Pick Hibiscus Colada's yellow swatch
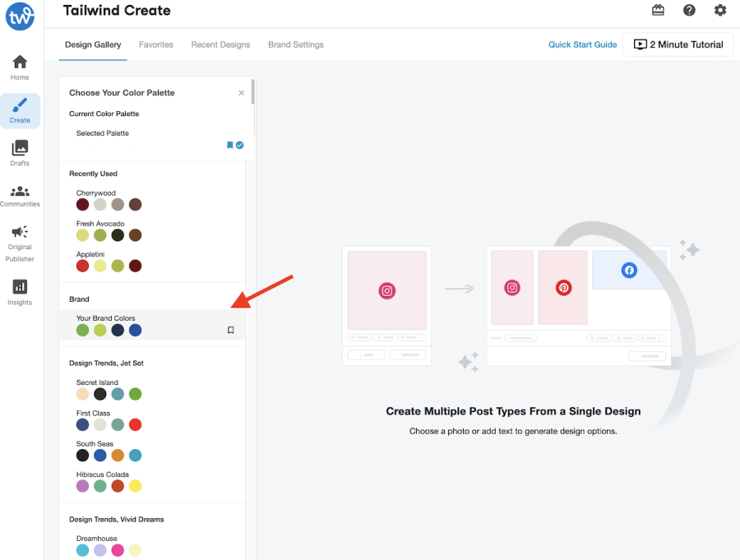The height and width of the screenshot is (560, 740). coord(136,486)
